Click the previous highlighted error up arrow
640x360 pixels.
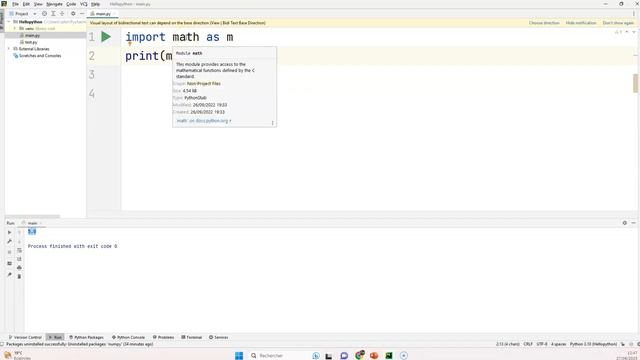(627, 31)
